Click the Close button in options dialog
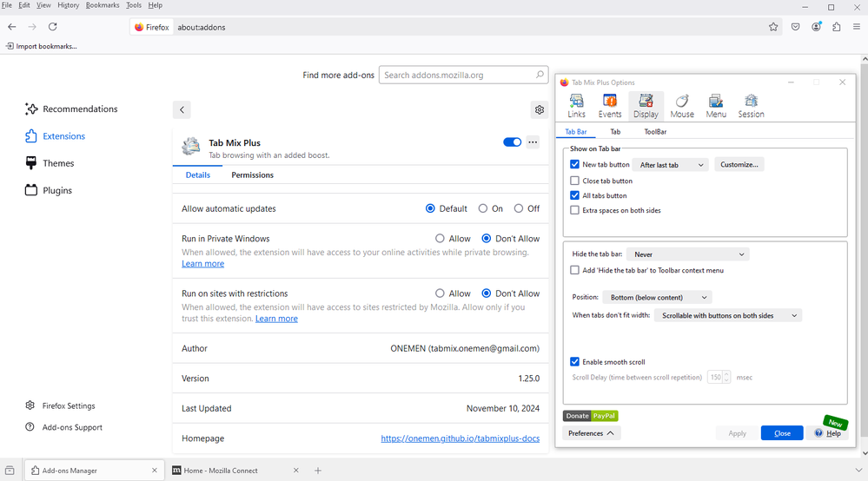 coord(782,433)
